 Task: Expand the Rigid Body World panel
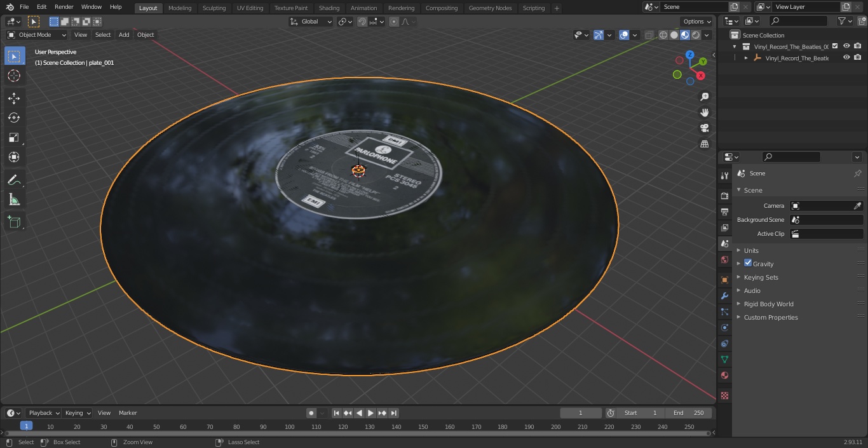click(x=768, y=304)
